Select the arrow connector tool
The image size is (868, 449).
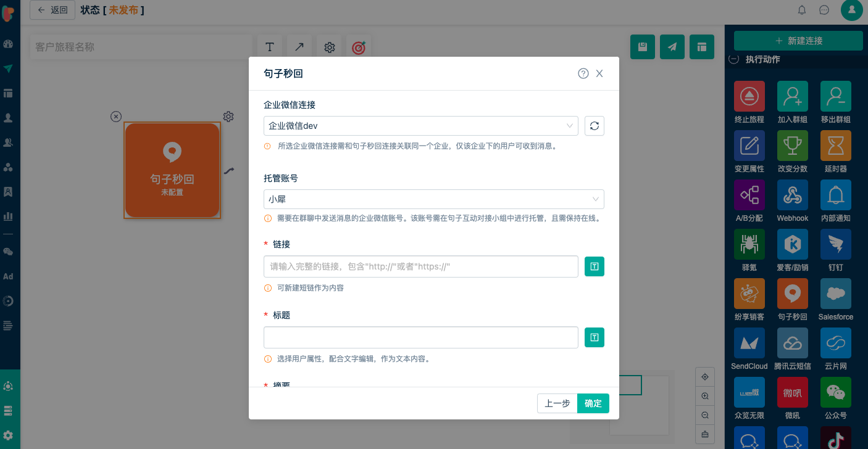(x=299, y=47)
